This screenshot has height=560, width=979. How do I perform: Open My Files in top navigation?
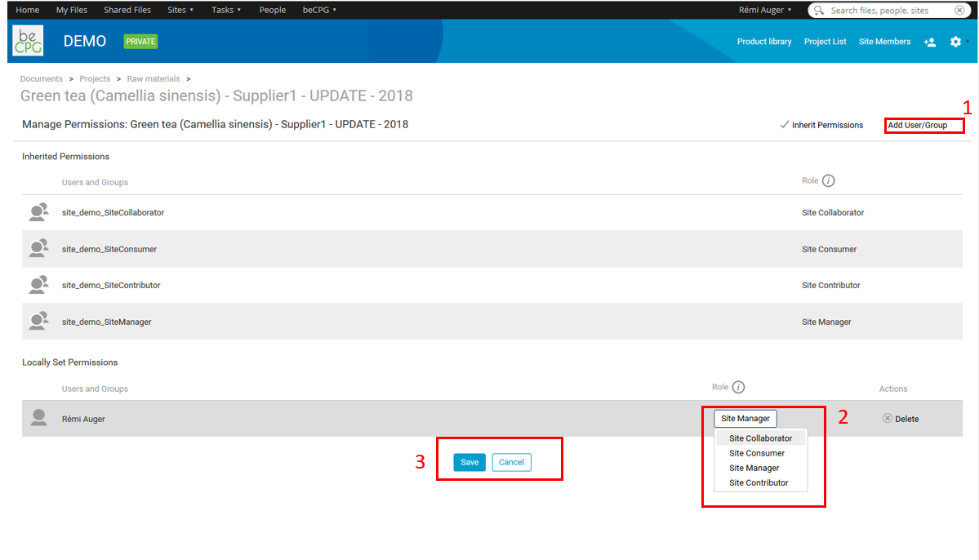coord(72,10)
